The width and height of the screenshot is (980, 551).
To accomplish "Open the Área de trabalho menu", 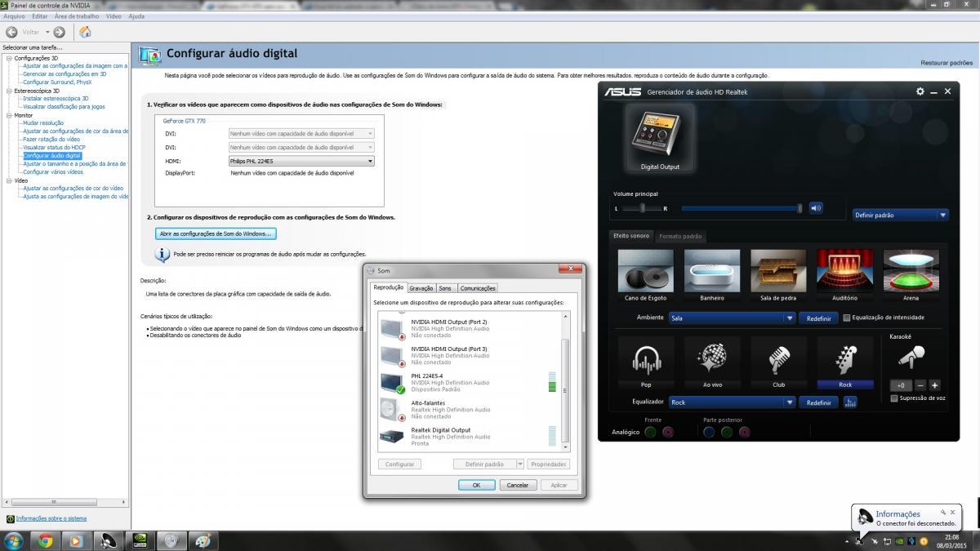I will [77, 16].
